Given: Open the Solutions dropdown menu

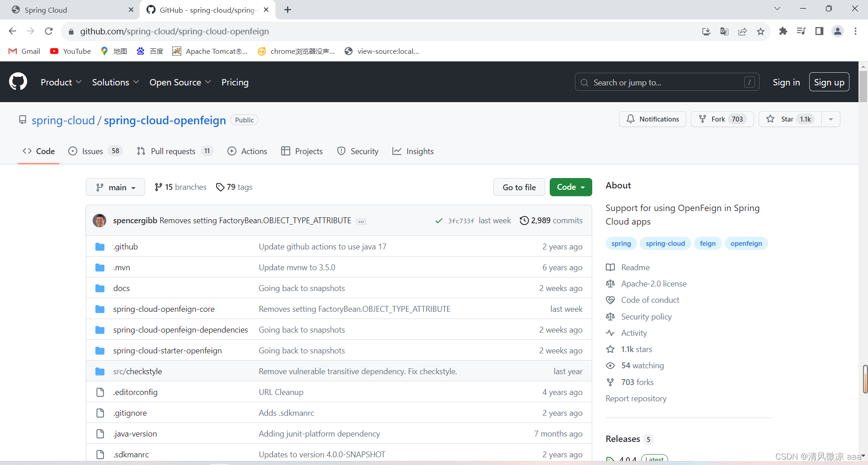Looking at the screenshot, I should point(115,82).
